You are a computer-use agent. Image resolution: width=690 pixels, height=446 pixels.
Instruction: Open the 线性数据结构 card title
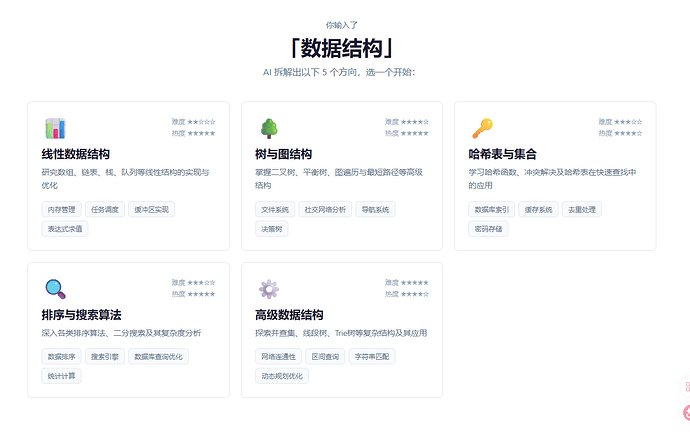point(76,154)
